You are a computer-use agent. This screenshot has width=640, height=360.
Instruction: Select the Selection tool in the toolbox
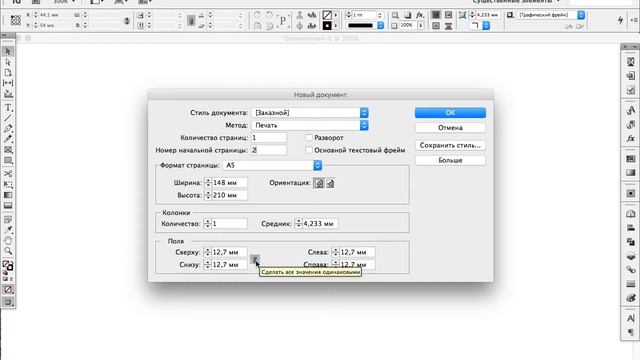(8, 51)
